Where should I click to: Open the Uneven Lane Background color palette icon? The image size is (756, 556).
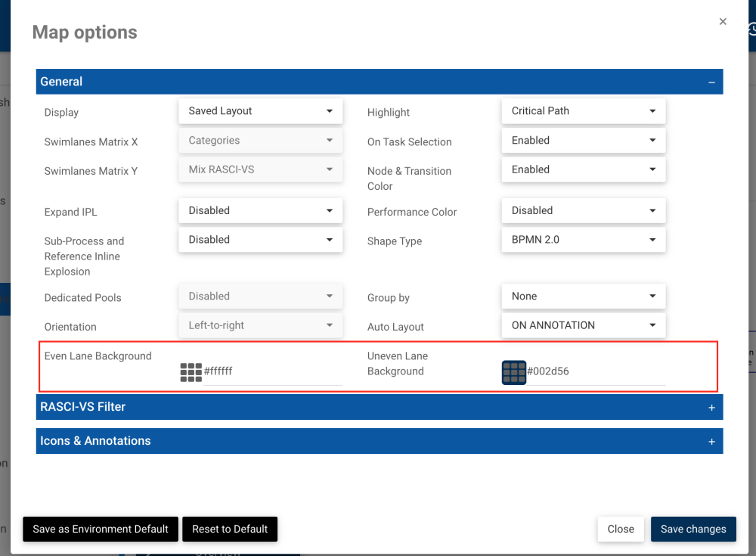click(514, 372)
